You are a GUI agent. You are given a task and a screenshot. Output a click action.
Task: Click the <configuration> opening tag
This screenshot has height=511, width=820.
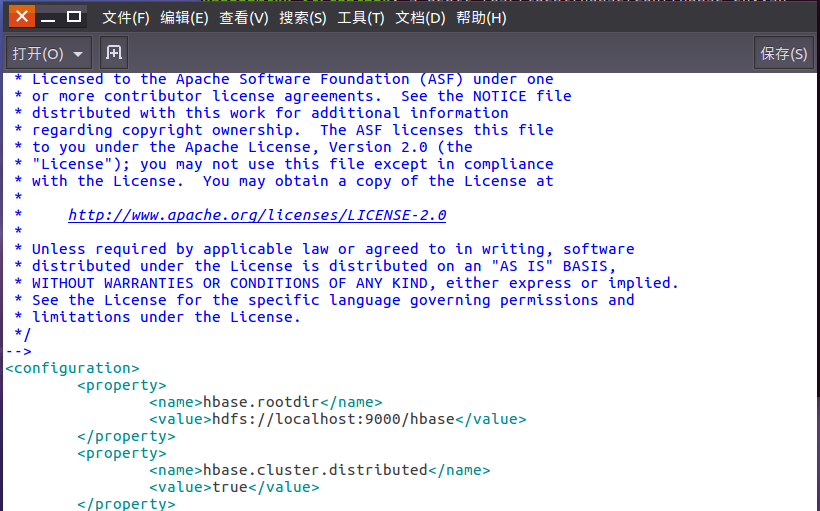pos(73,368)
